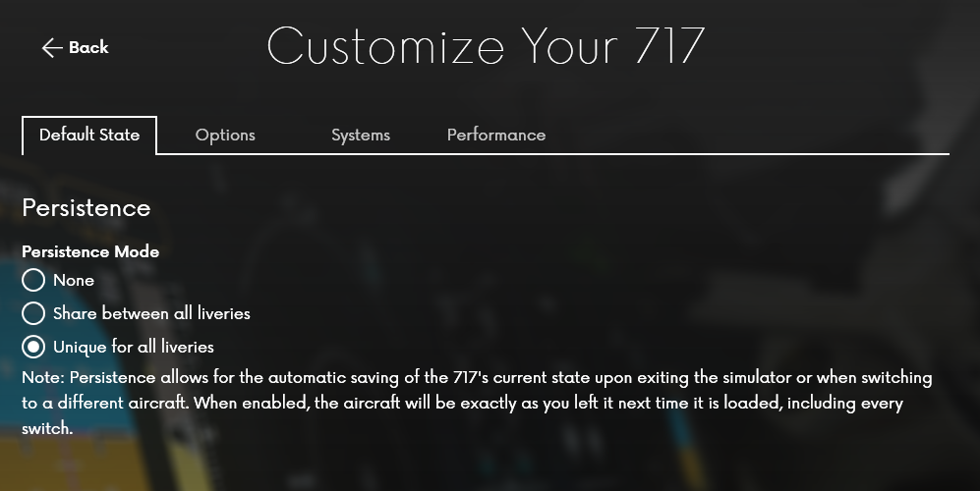The width and height of the screenshot is (980, 491).
Task: Click the Unique for all liveries label text
Action: [x=133, y=347]
